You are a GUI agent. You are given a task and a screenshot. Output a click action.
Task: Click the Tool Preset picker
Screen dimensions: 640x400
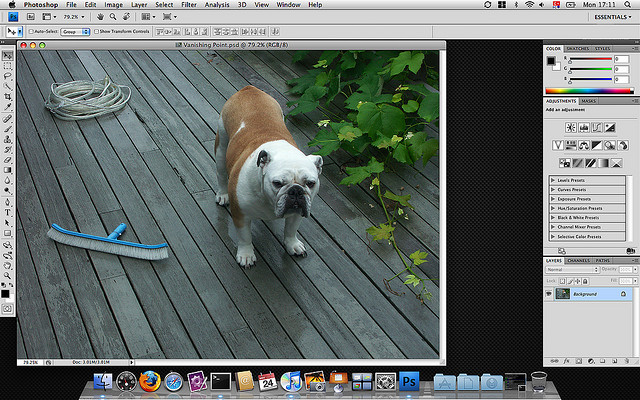point(14,31)
